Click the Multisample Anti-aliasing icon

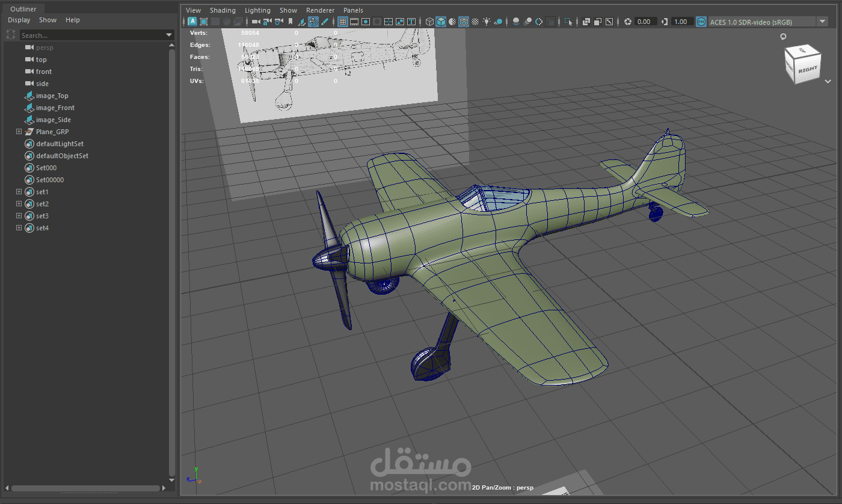539,22
